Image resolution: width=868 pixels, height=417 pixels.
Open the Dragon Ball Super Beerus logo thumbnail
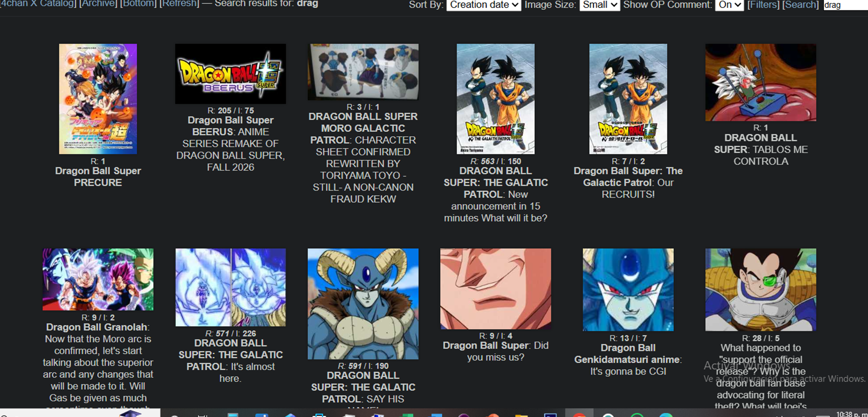pos(230,74)
